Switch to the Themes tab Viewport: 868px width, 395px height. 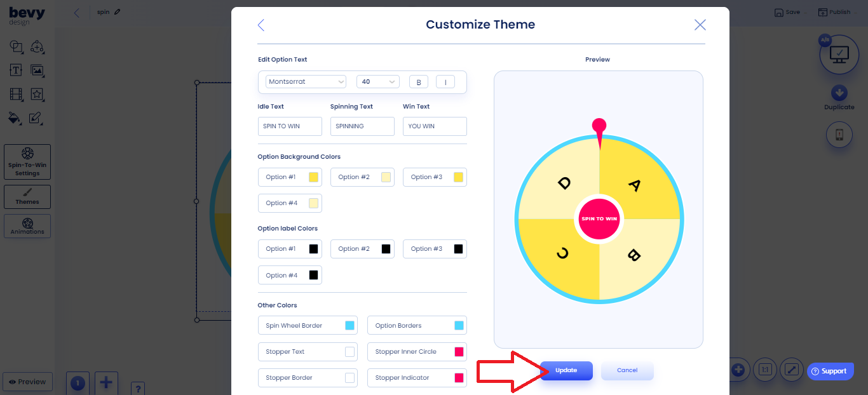[27, 196]
